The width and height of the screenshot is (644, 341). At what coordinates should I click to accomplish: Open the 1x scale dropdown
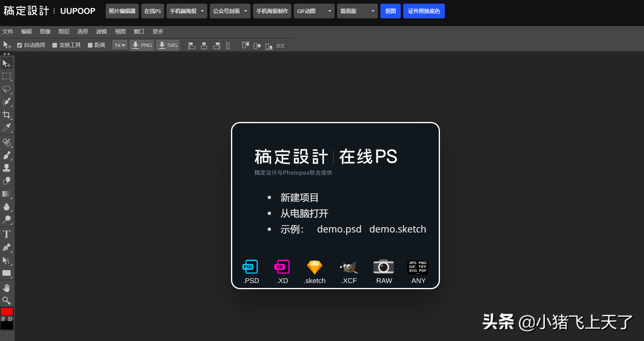(120, 45)
